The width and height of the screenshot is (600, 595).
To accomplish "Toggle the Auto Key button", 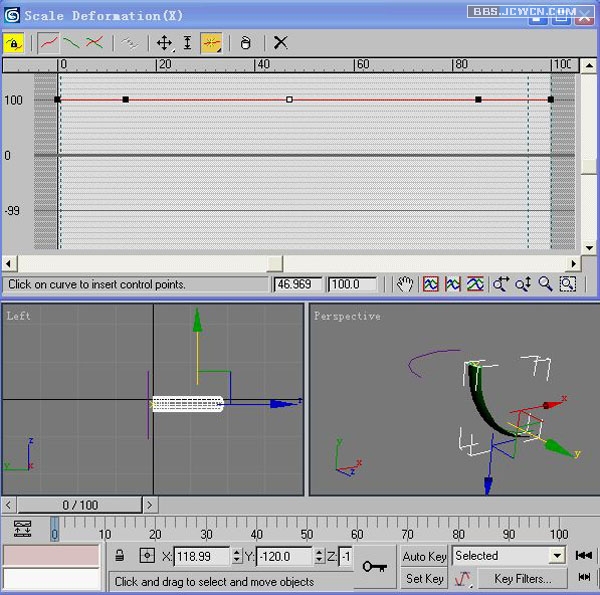I will tap(424, 556).
